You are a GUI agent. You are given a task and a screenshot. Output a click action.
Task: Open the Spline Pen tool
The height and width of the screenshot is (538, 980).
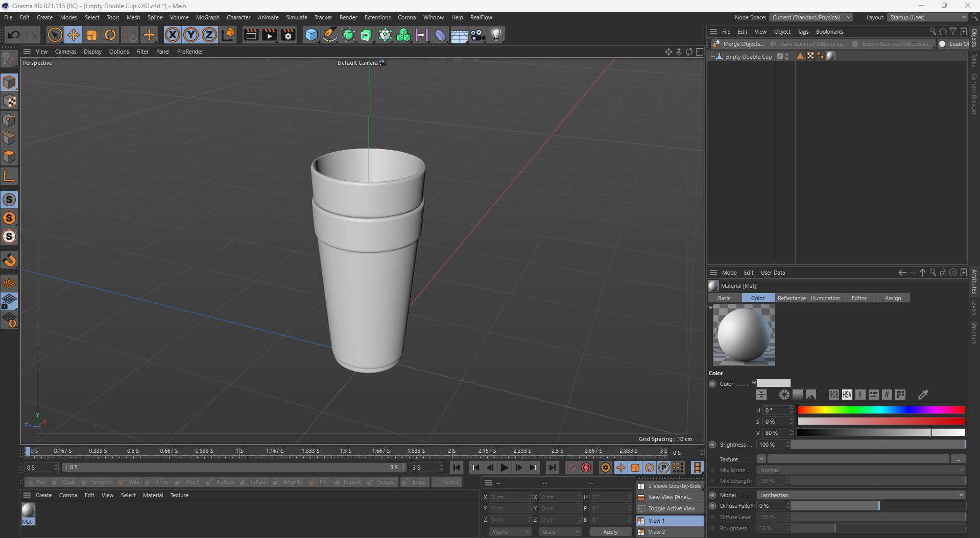pyautogui.click(x=330, y=35)
